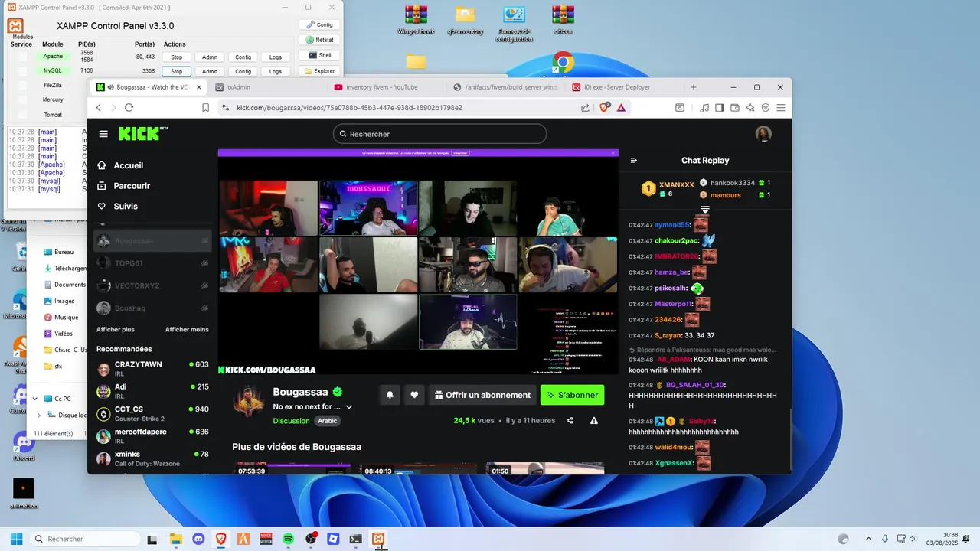Toggle FileZilla service checkbox in XAMPP
Screen dimensions: 980x551
[x=22, y=86]
